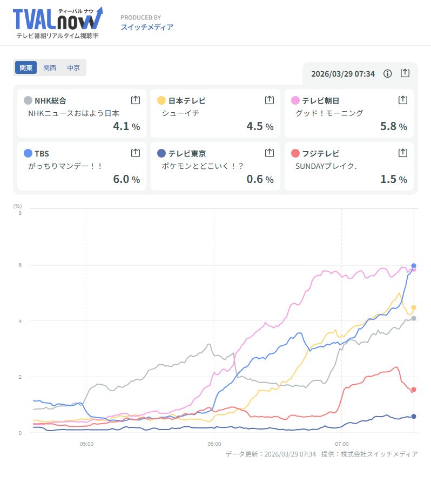
Task: Switch to the 関西 region tab
Action: tap(50, 67)
